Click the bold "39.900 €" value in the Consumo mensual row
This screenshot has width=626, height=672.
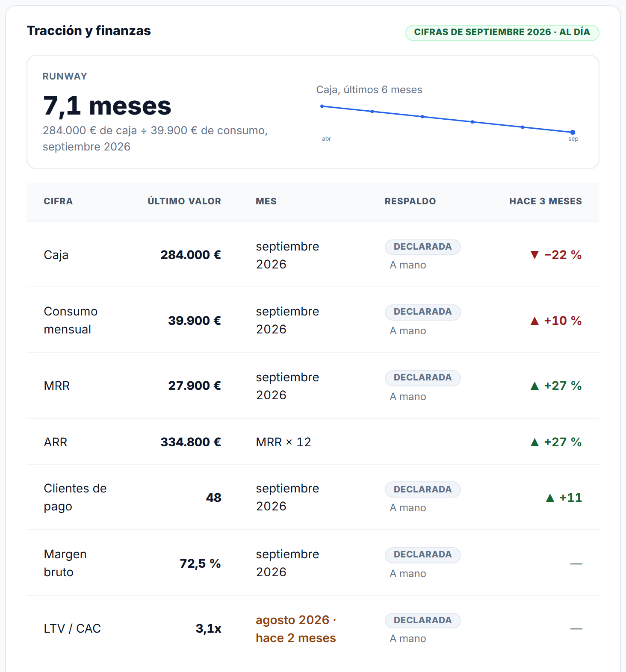[x=195, y=321]
